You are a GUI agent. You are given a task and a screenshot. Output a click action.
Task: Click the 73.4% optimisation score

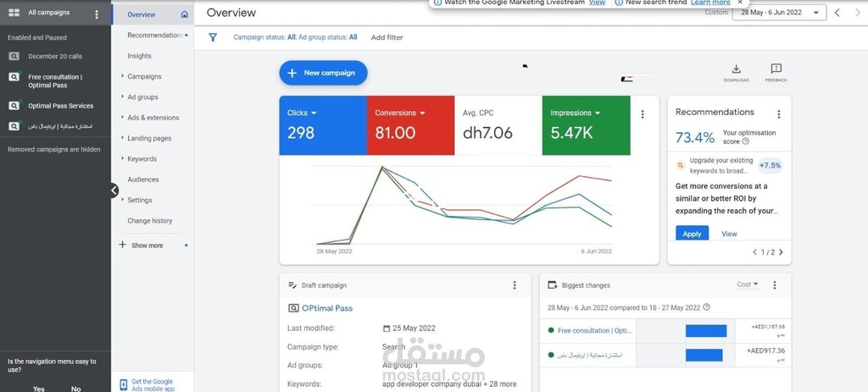click(695, 138)
